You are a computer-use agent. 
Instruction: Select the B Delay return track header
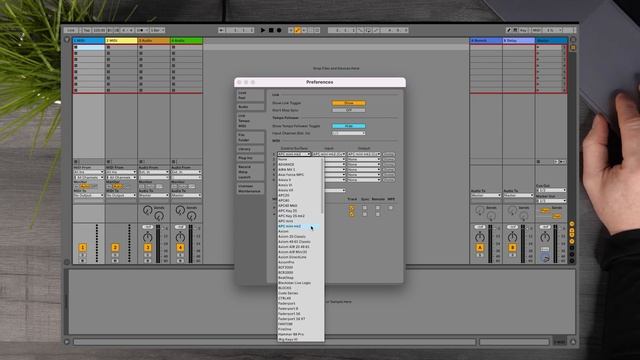coord(518,41)
